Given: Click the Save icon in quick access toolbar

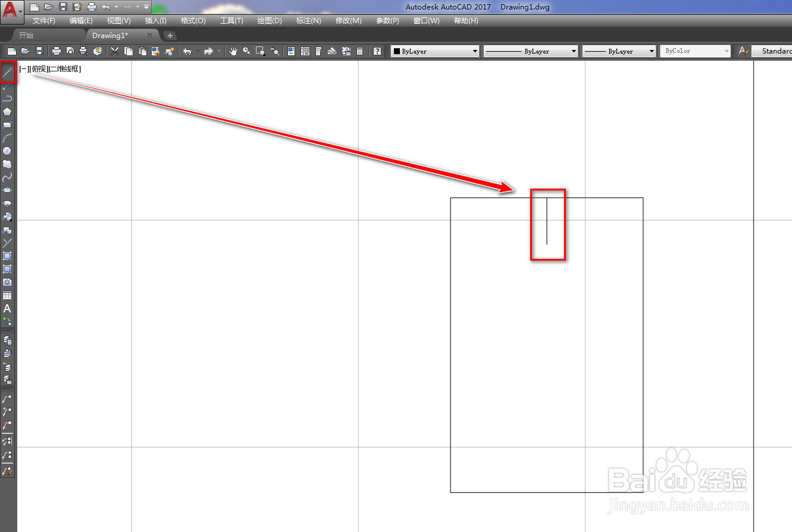Looking at the screenshot, I should [x=63, y=7].
